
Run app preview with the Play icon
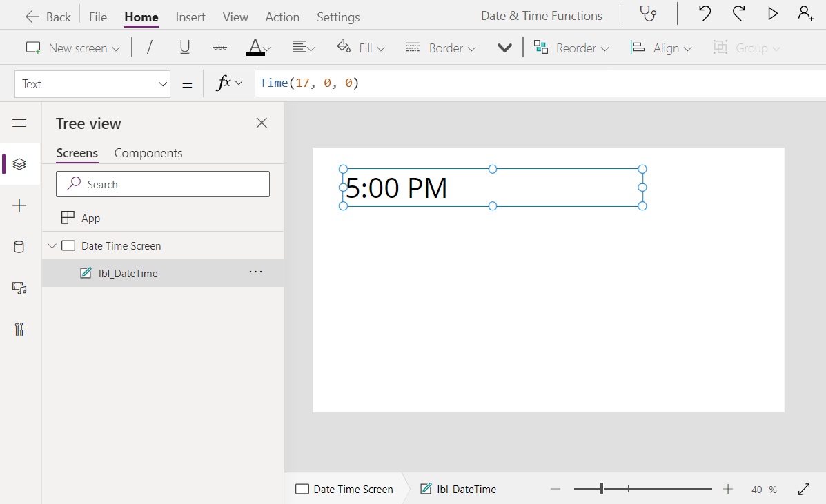(772, 13)
